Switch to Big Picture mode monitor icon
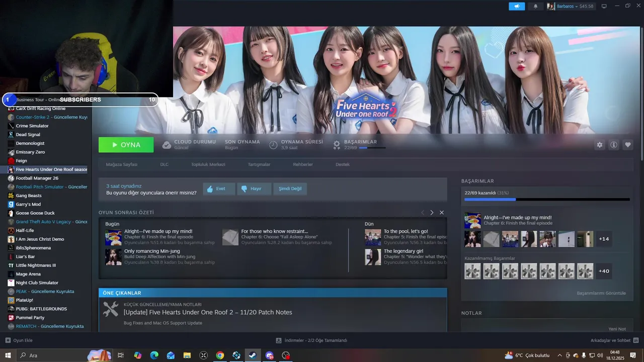The height and width of the screenshot is (362, 644). [604, 6]
